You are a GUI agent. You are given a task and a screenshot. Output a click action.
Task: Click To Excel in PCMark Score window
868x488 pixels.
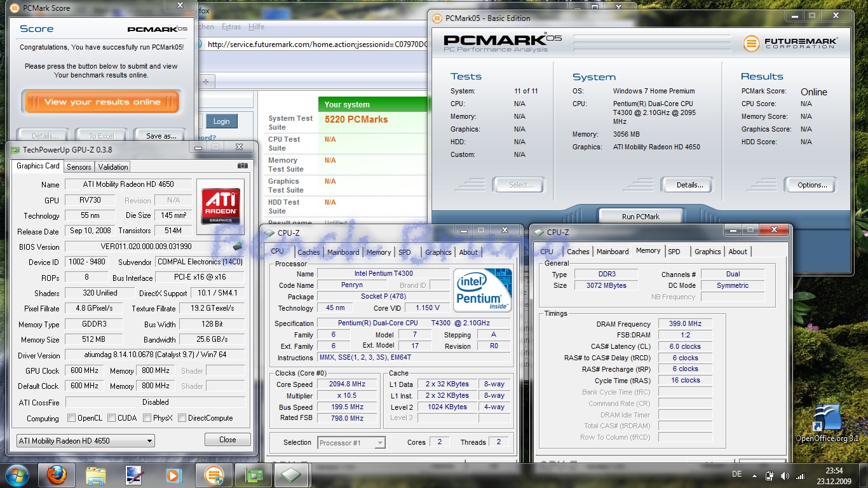click(x=101, y=135)
